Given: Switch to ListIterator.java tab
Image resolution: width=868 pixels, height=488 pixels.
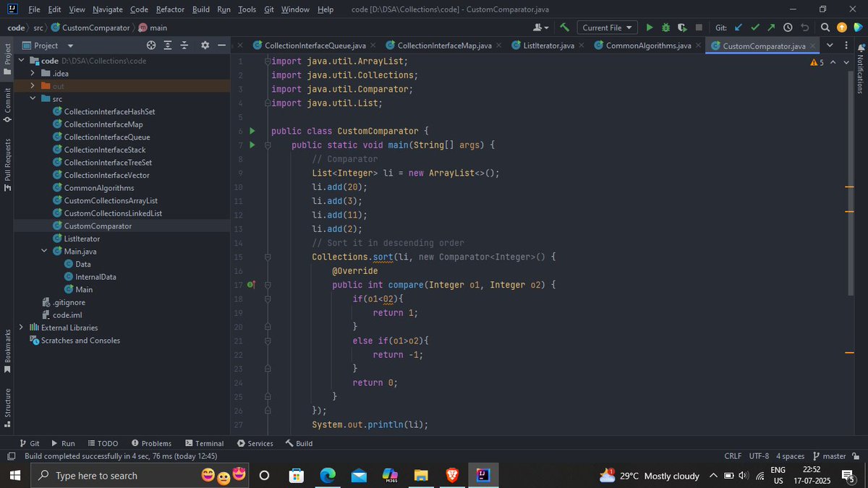Looking at the screenshot, I should pos(548,46).
